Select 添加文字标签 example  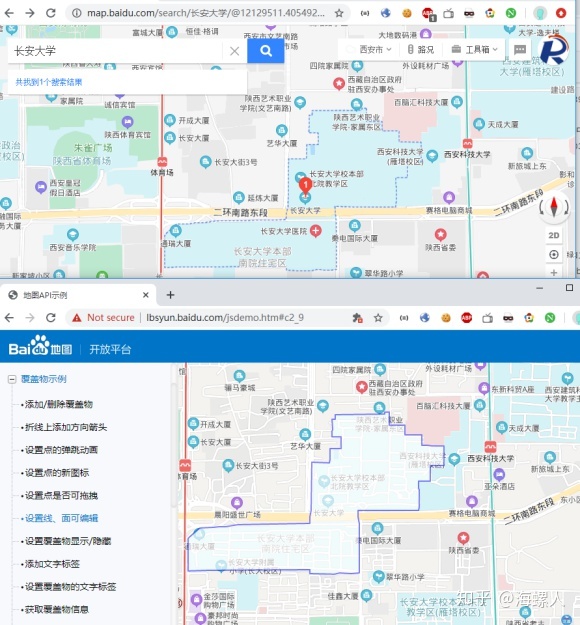pos(52,564)
